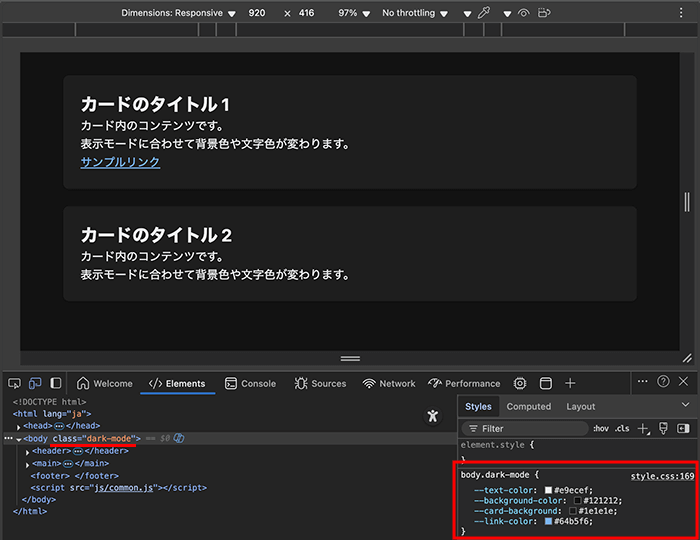This screenshot has width=700, height=540.
Task: Open the style.css:169 source link
Action: pyautogui.click(x=662, y=476)
